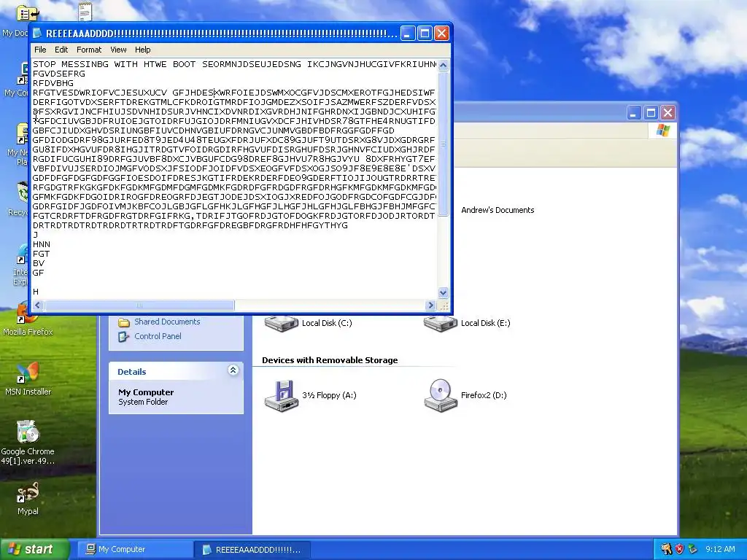The image size is (747, 560).
Task: Select Firefox2 (D:) CD drive icon
Action: (x=440, y=395)
